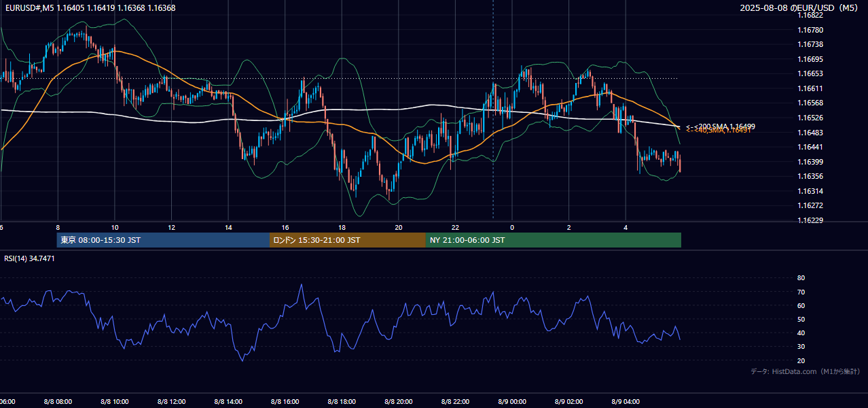Click the 8/8 16:00 time axis label
The image size is (868, 408).
click(285, 402)
